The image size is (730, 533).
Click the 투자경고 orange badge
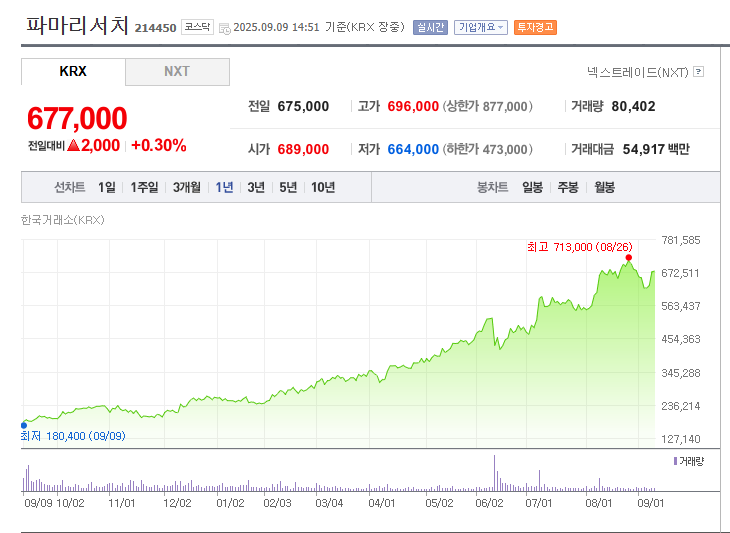(535, 27)
